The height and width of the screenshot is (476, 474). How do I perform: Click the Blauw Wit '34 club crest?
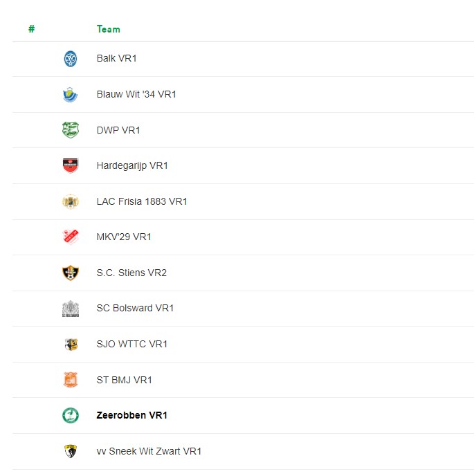click(71, 94)
